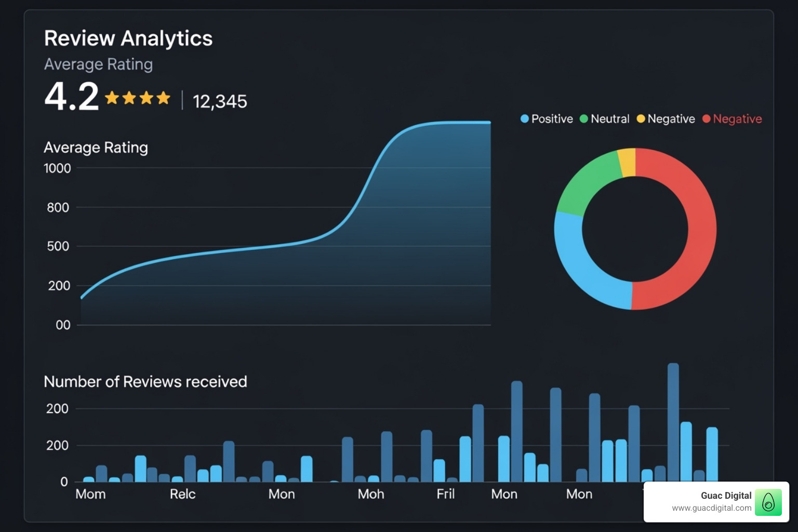Viewport: 798px width, 532px height.
Task: Click the gold star rating icons
Action: pyautogui.click(x=138, y=98)
